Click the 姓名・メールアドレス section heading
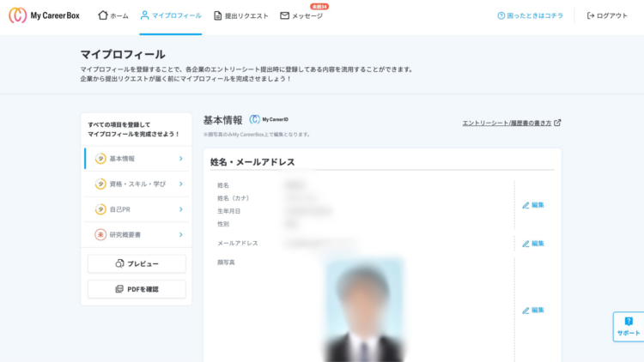 [x=252, y=162]
